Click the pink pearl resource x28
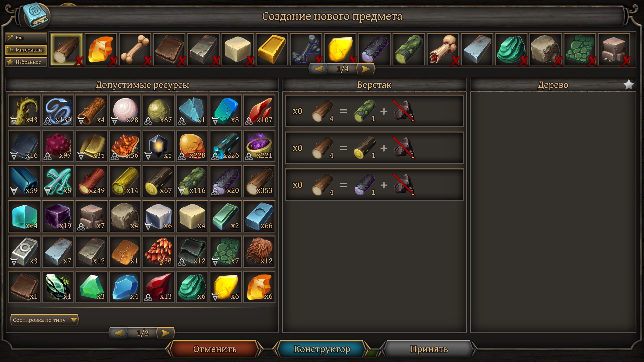The height and width of the screenshot is (362, 644). tap(125, 111)
